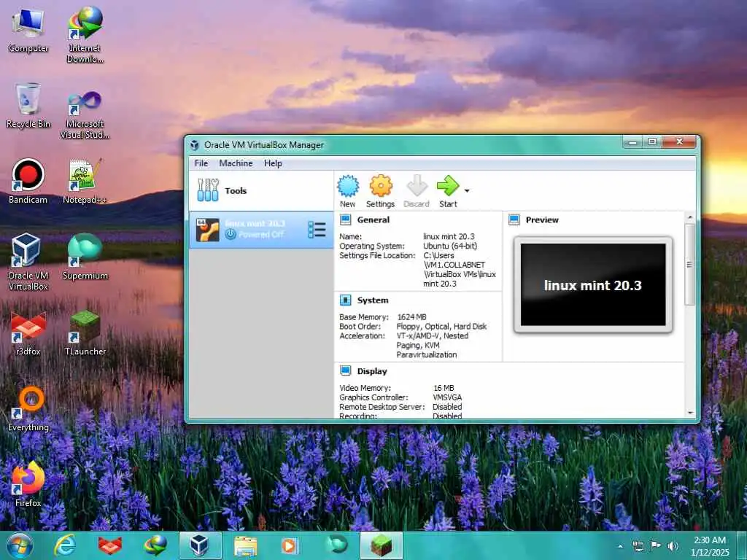Click the linux mint 20.3 preview thumbnail
747x560 pixels.
point(593,285)
